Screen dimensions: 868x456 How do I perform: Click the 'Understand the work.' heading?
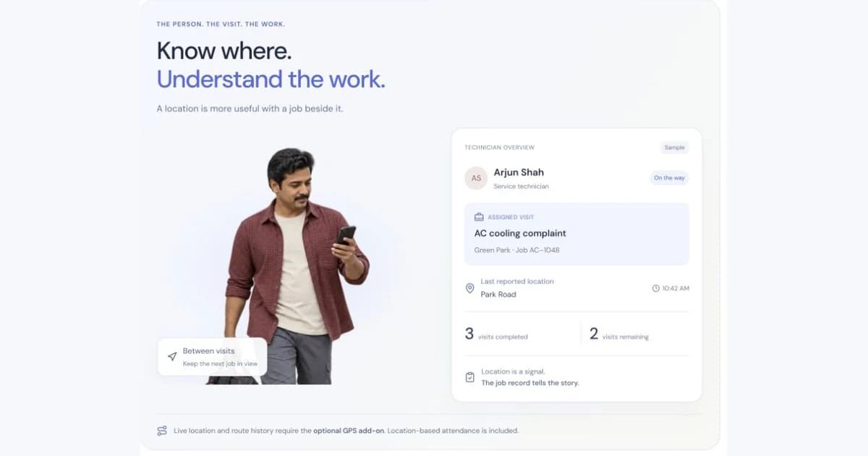point(271,79)
